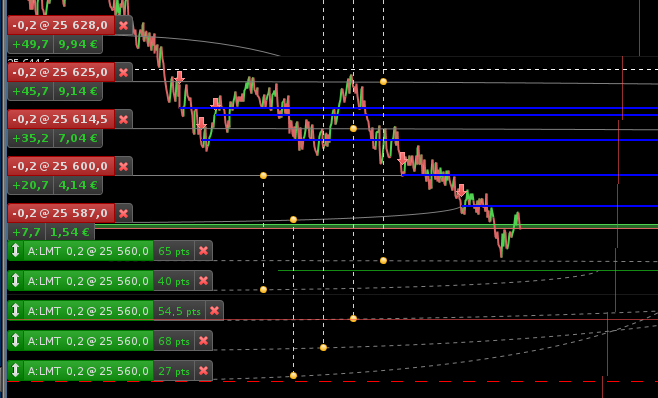Close the position at 25 628,0
This screenshot has height=398, width=658.
(123, 26)
